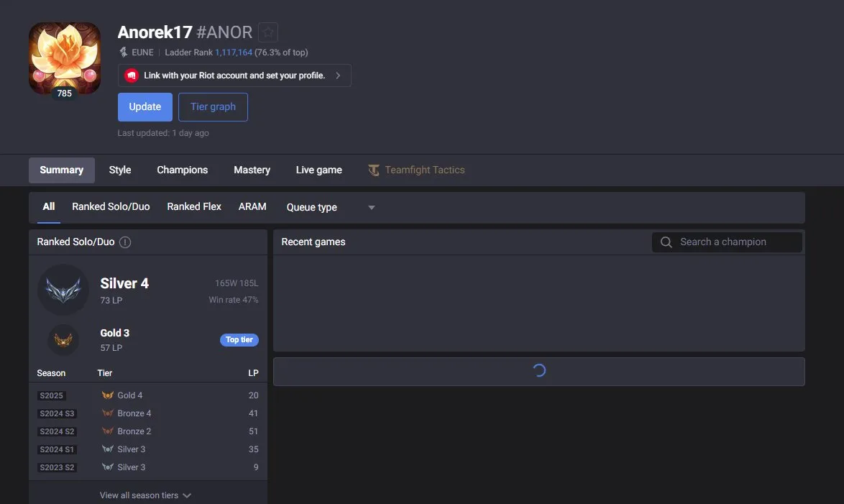Click the Teamfight Tactics logo icon

click(374, 170)
